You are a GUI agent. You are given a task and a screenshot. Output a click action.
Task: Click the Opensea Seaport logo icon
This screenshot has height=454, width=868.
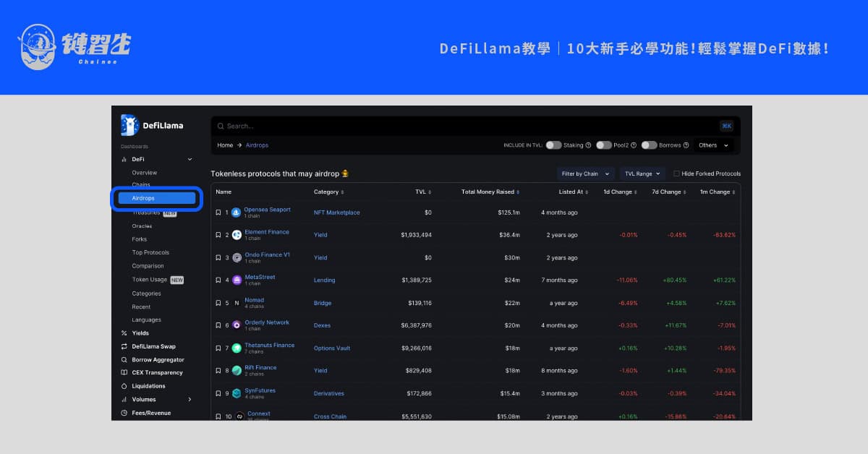pos(237,213)
